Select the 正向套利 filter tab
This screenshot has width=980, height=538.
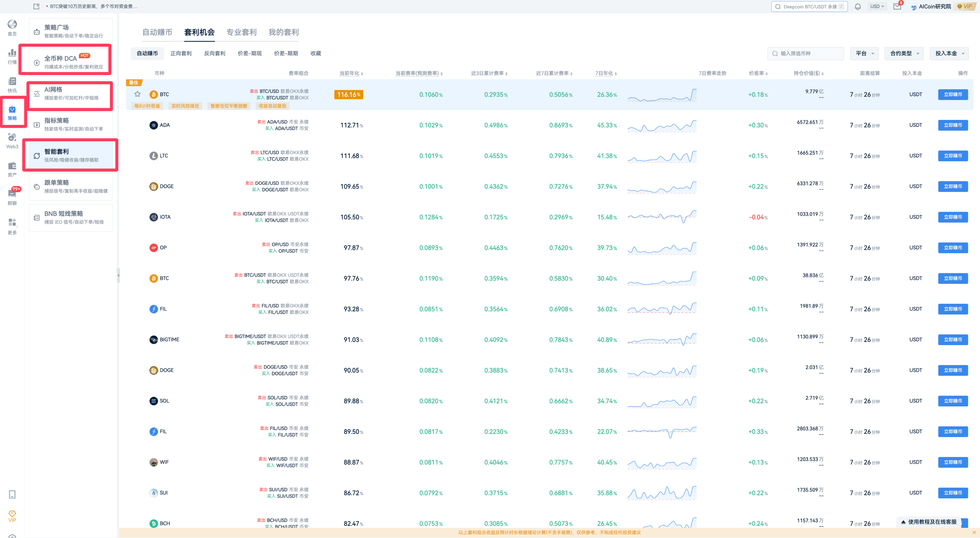coord(181,53)
